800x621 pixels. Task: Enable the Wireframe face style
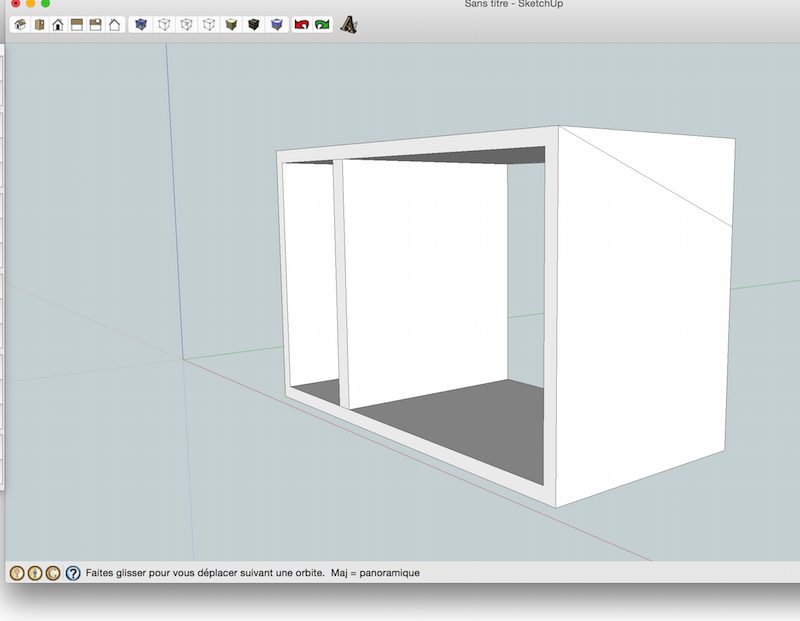pos(186,24)
